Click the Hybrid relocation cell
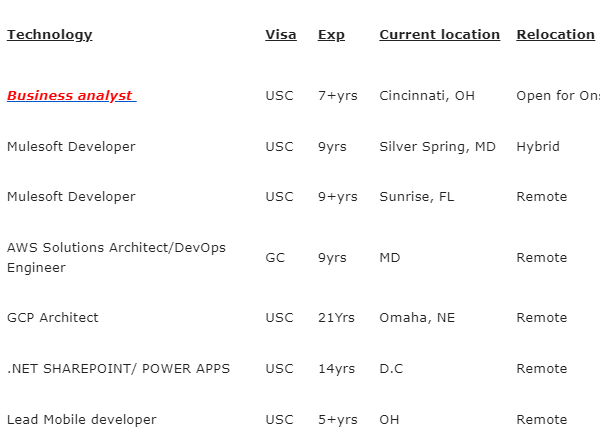Screen dimensions: 600x445 click(x=538, y=146)
